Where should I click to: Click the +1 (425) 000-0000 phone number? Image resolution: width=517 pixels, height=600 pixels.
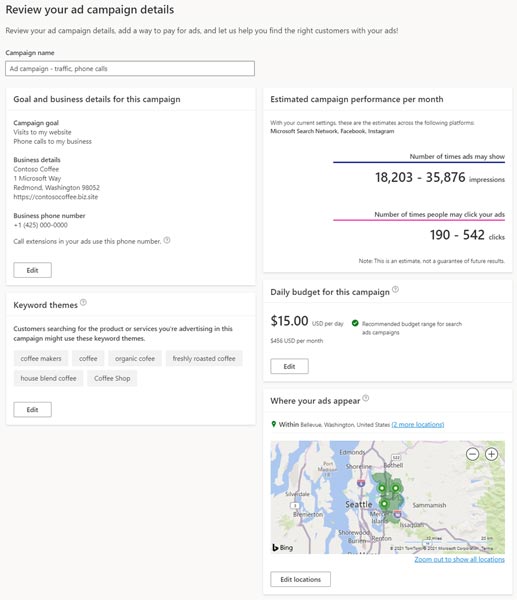[x=41, y=225]
